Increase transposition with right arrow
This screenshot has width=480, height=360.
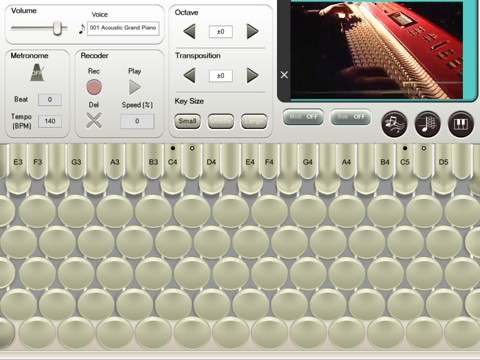(x=252, y=76)
